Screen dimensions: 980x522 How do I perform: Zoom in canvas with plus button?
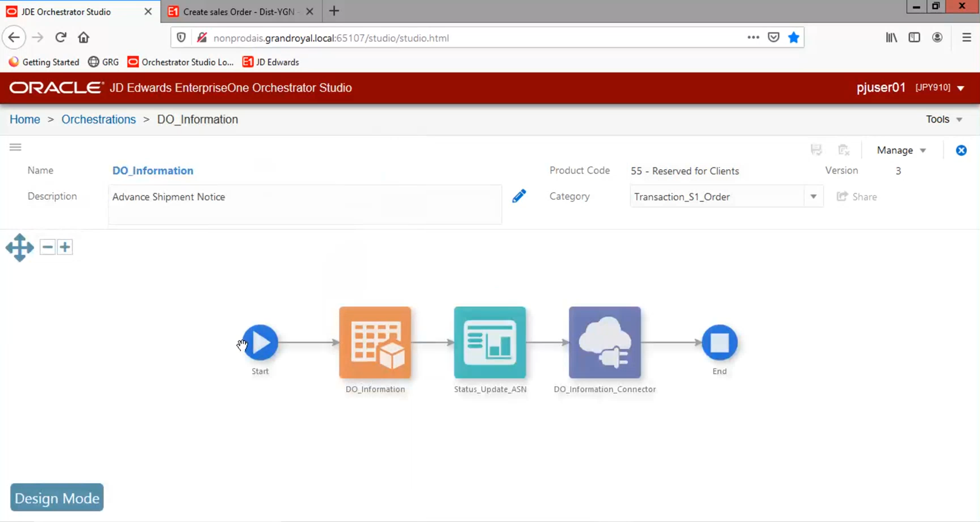pos(65,247)
